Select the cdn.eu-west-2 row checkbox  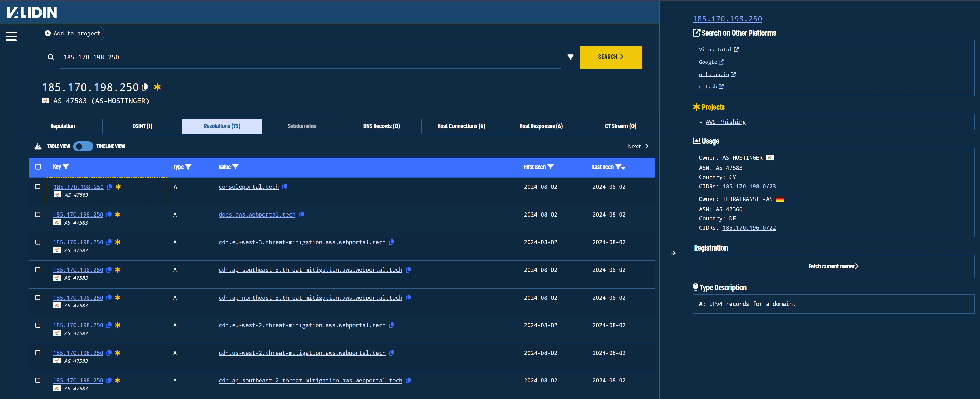(38, 325)
